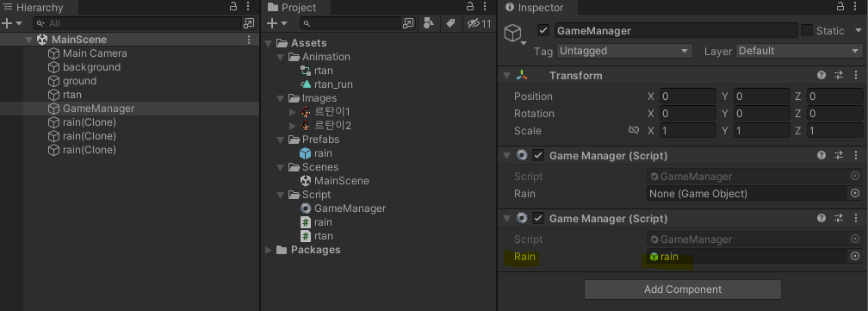Collapse the Transform component foldout

[506, 75]
